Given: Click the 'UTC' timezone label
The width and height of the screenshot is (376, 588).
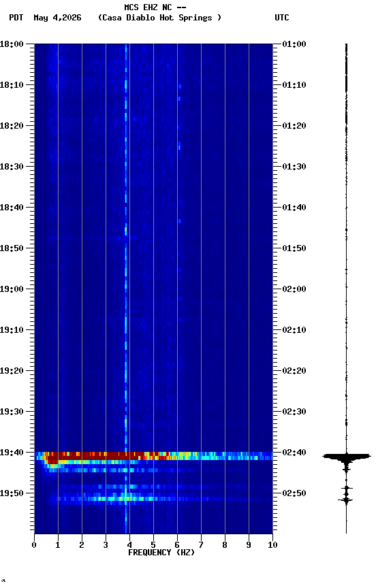Looking at the screenshot, I should 282,18.
